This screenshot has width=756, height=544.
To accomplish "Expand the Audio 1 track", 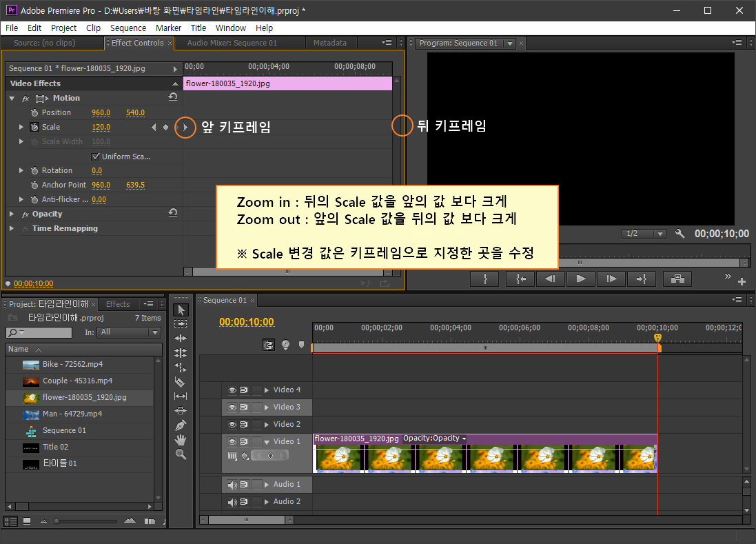I will 267,484.
